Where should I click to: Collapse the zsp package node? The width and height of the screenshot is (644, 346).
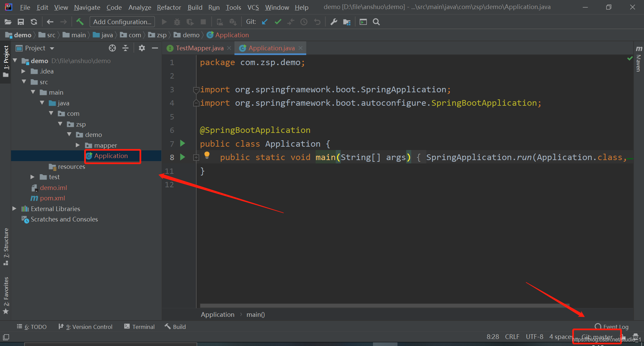point(60,124)
